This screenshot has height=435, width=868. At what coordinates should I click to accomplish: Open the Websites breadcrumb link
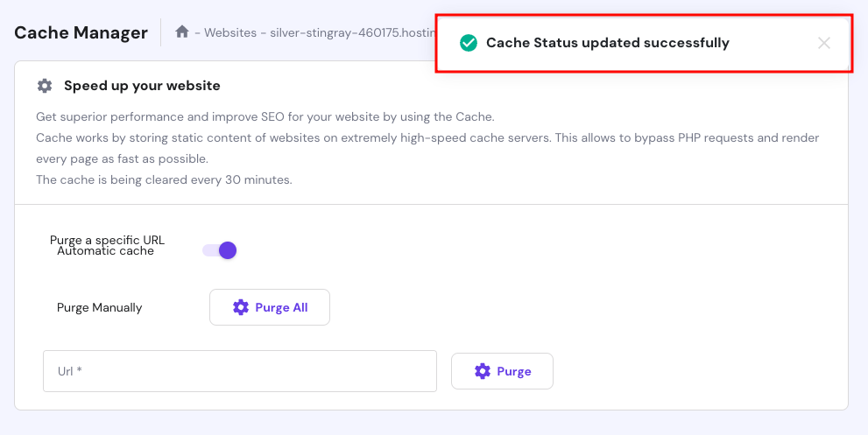coord(231,32)
